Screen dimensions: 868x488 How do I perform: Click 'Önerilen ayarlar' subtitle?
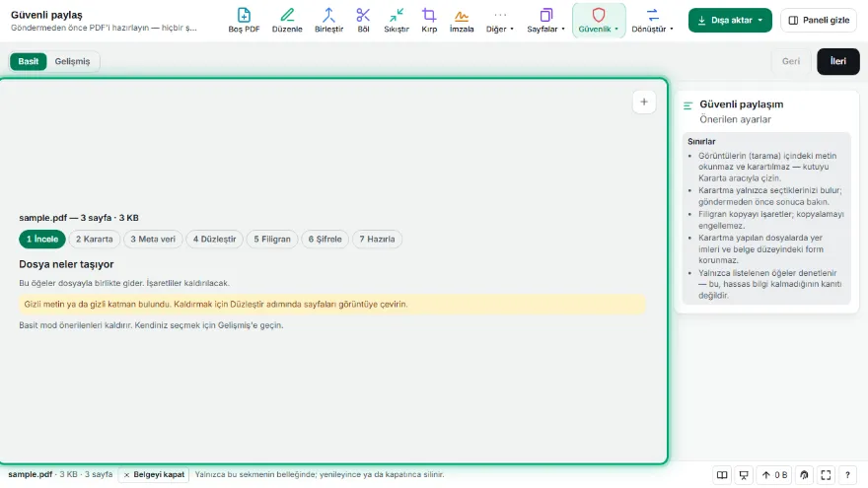pos(735,119)
